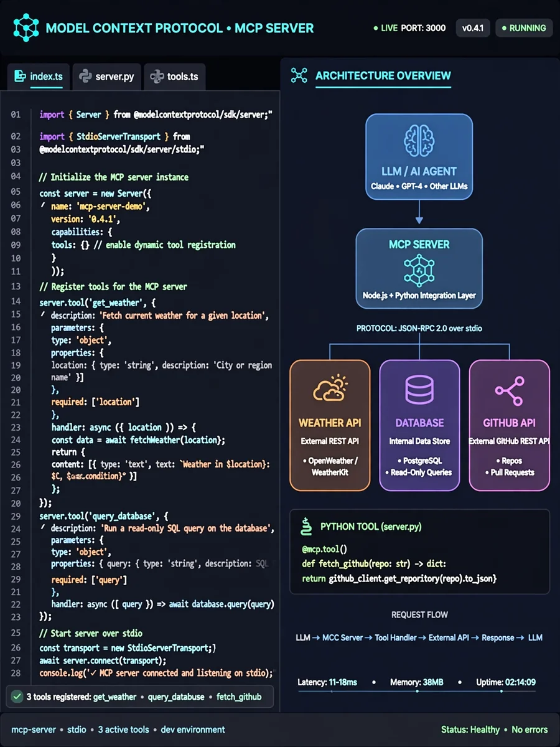Select the WEATHER API card
Screen dimensions: 560x747
coord(330,425)
